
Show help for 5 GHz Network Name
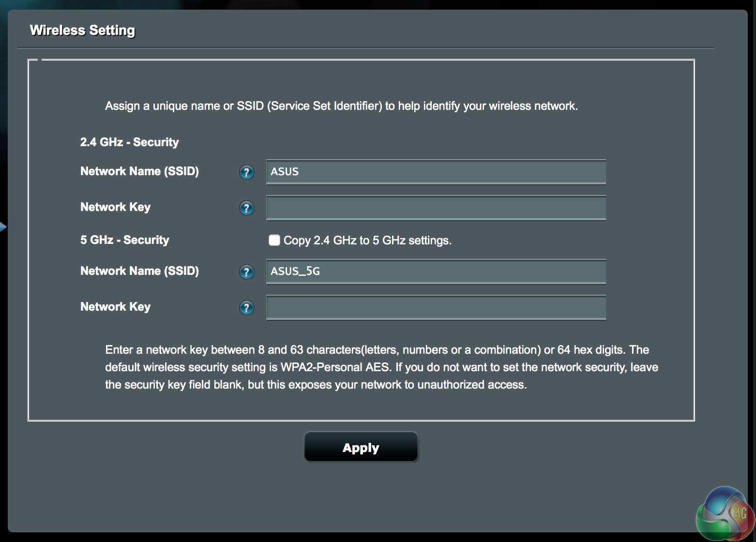tap(246, 272)
